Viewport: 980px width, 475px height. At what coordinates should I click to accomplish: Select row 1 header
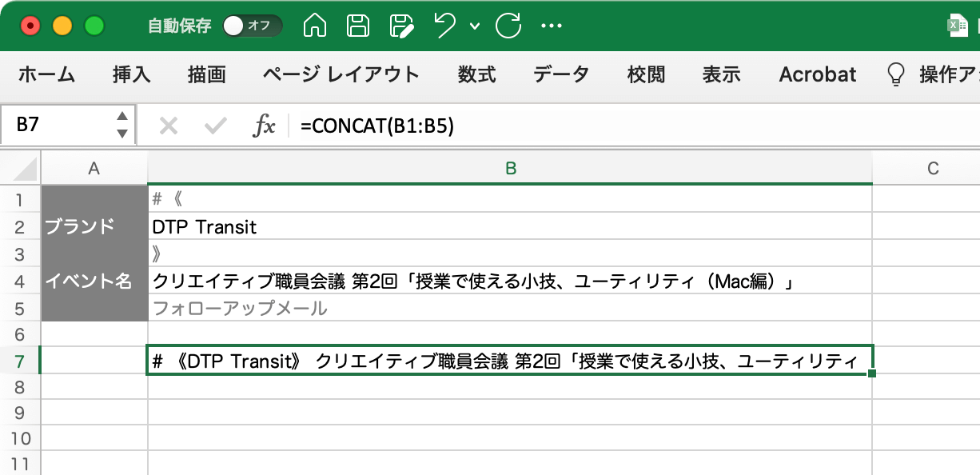(x=20, y=199)
